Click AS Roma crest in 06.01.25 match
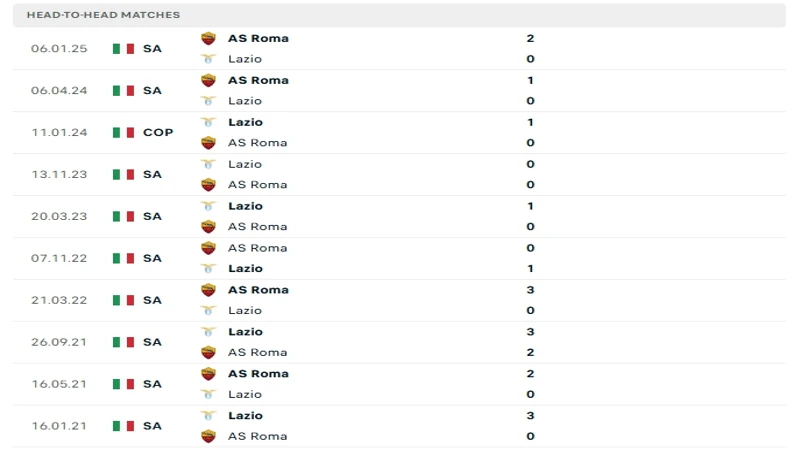 [x=208, y=38]
